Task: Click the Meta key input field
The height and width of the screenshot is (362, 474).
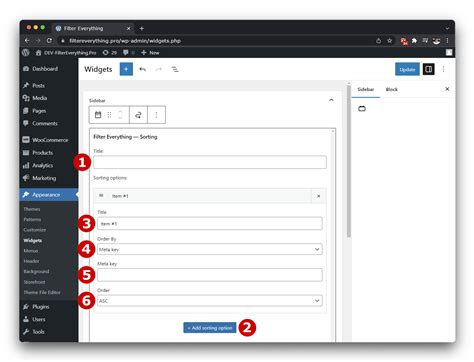Action: point(210,275)
